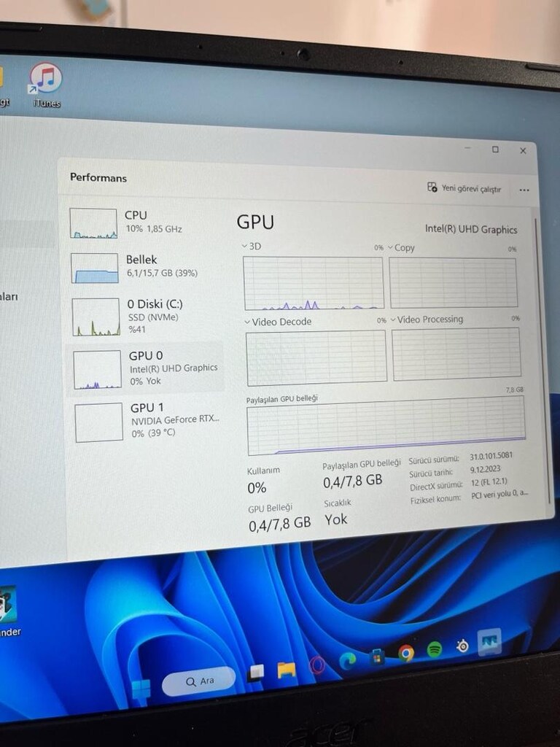The width and height of the screenshot is (560, 747).
Task: Open Task View from the taskbar
Action: (x=255, y=673)
